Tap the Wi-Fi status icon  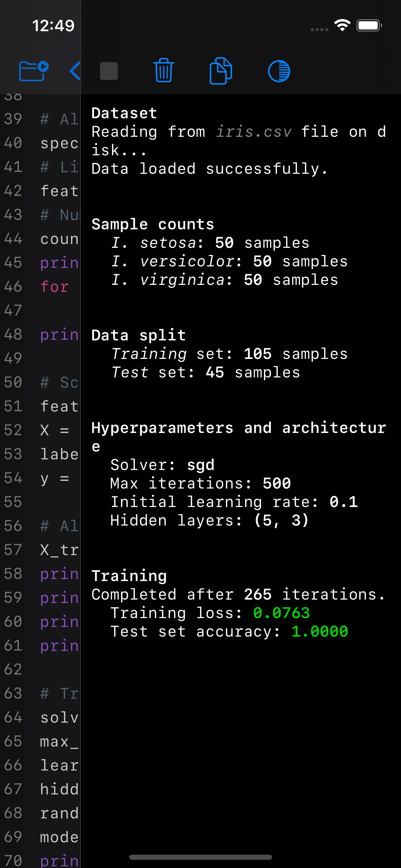click(342, 25)
